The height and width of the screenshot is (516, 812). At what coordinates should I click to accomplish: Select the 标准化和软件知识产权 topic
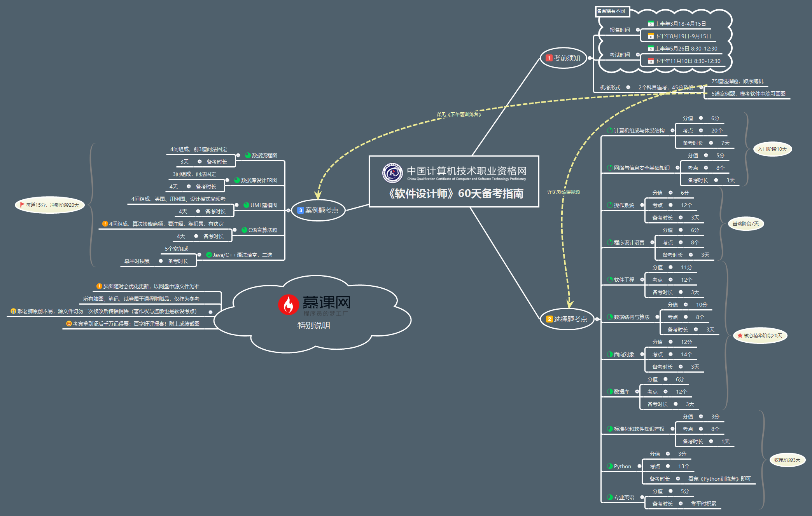639,429
